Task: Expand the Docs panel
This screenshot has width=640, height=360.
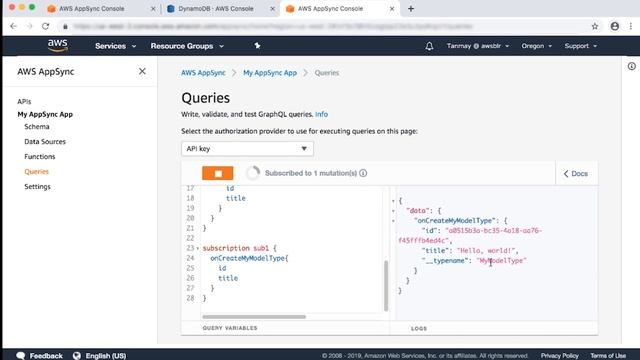Action: [x=576, y=173]
